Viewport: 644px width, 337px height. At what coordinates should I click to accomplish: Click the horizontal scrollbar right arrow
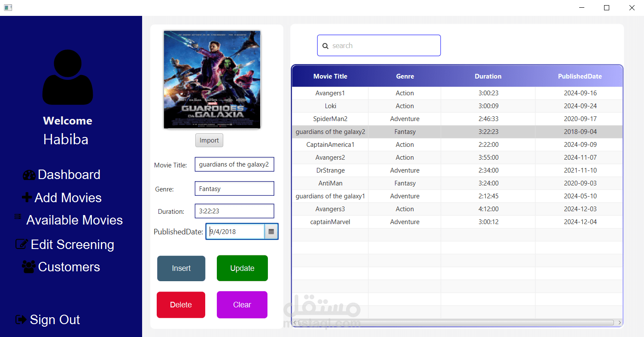tap(620, 322)
